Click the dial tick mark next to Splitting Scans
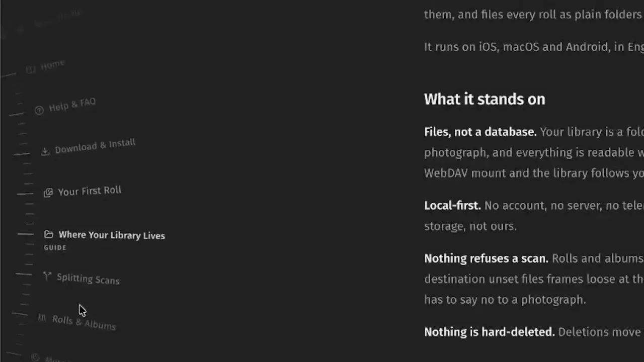 click(24, 274)
